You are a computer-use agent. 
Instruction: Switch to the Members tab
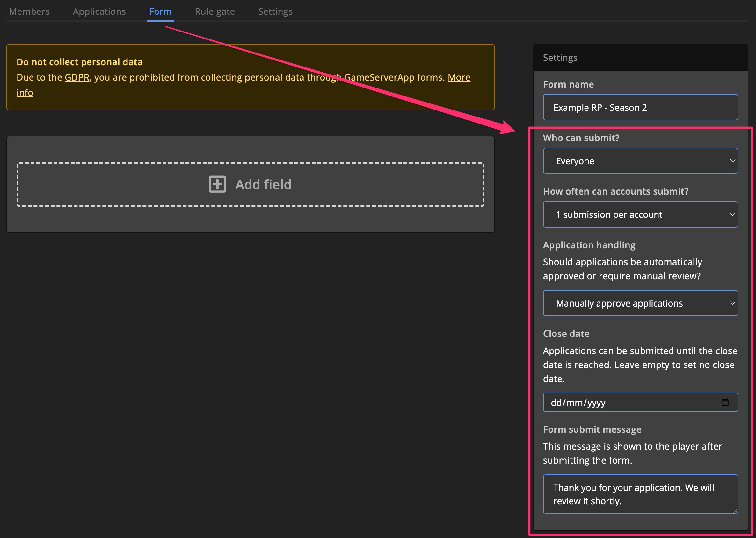point(29,11)
